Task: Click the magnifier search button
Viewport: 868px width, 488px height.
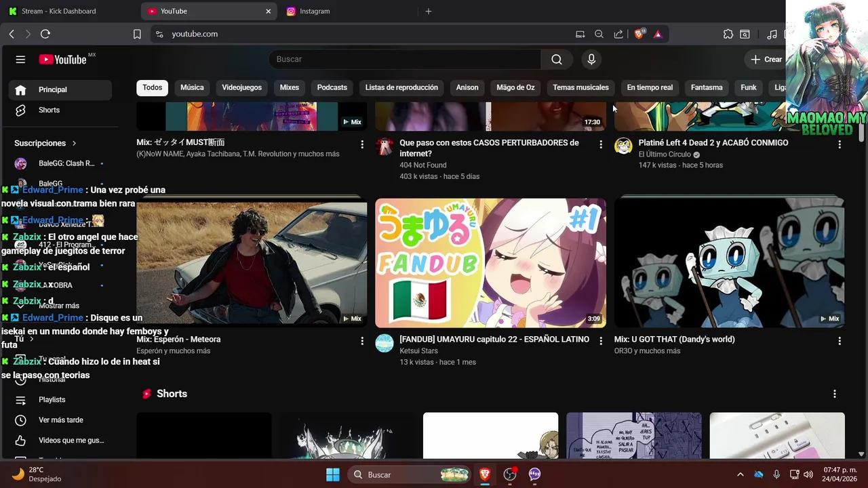Action: click(x=557, y=60)
